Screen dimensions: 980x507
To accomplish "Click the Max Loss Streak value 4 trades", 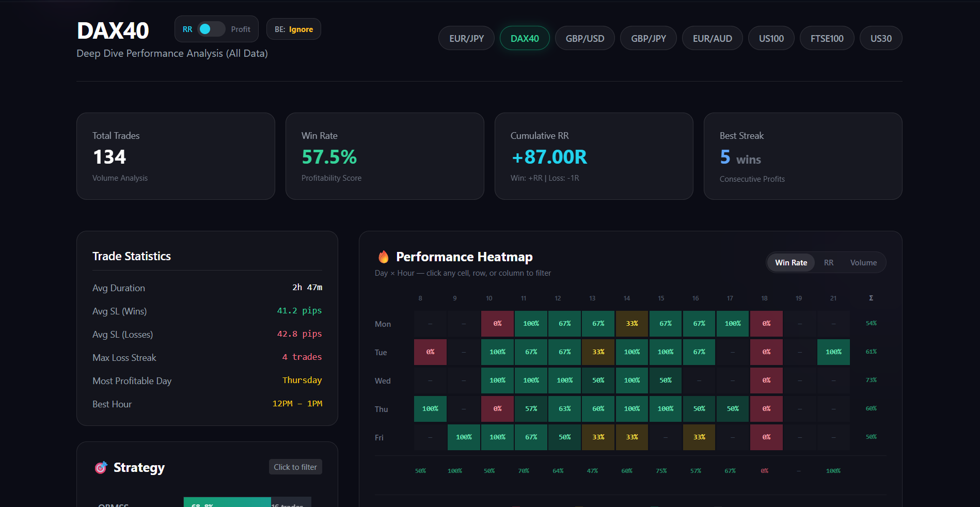I will [302, 357].
